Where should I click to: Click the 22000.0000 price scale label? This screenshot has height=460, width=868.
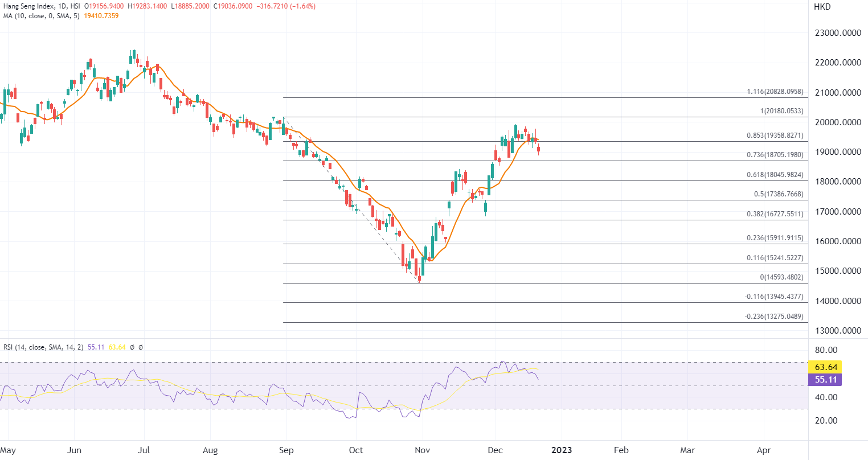coord(838,63)
